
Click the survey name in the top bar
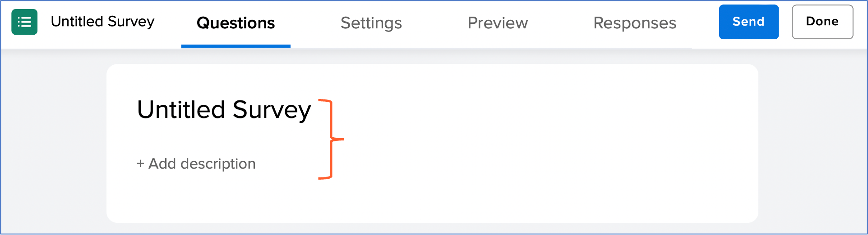click(x=102, y=22)
